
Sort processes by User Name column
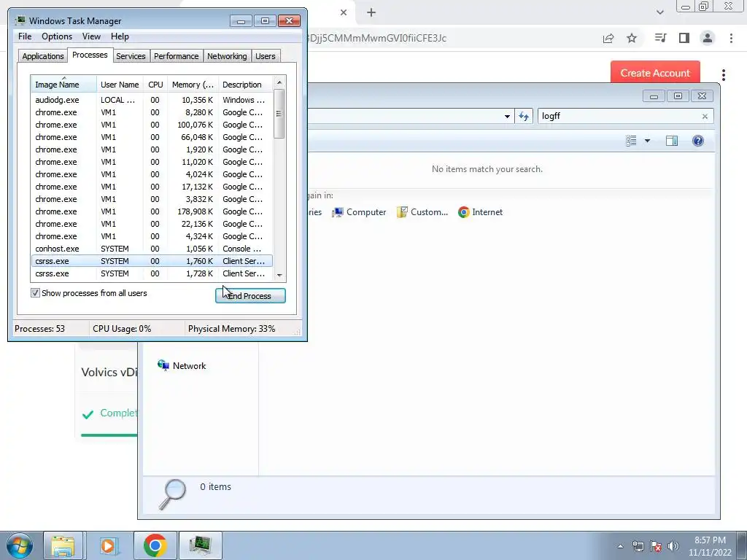pos(120,85)
